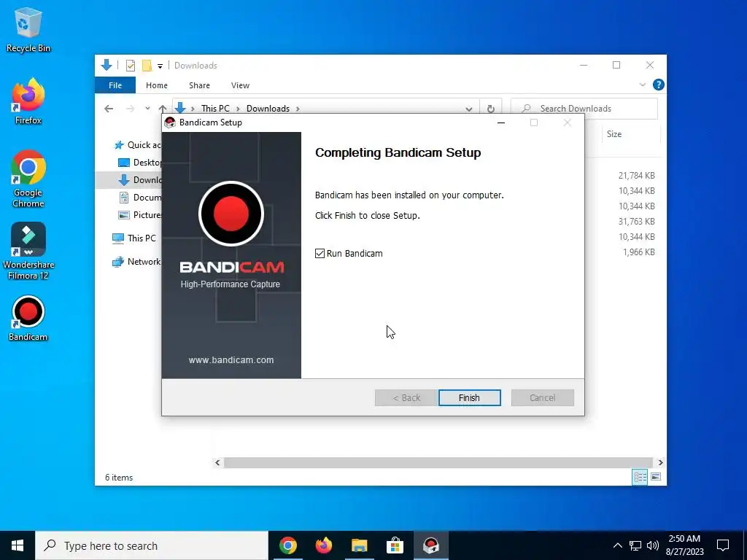This screenshot has width=747, height=560.
Task: Open Firefox from the taskbar
Action: pos(323,545)
